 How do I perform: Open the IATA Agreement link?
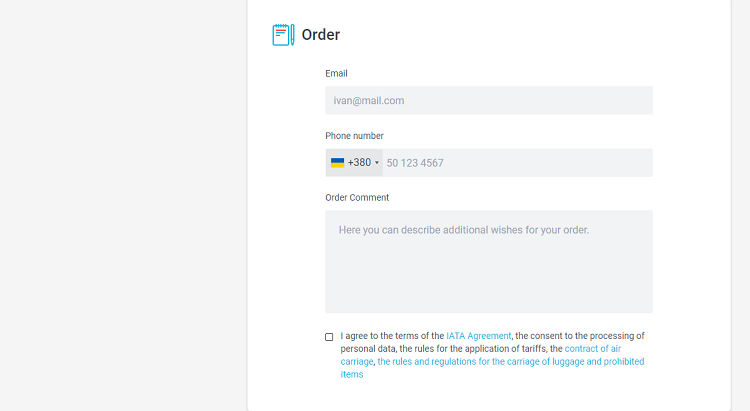pos(478,336)
